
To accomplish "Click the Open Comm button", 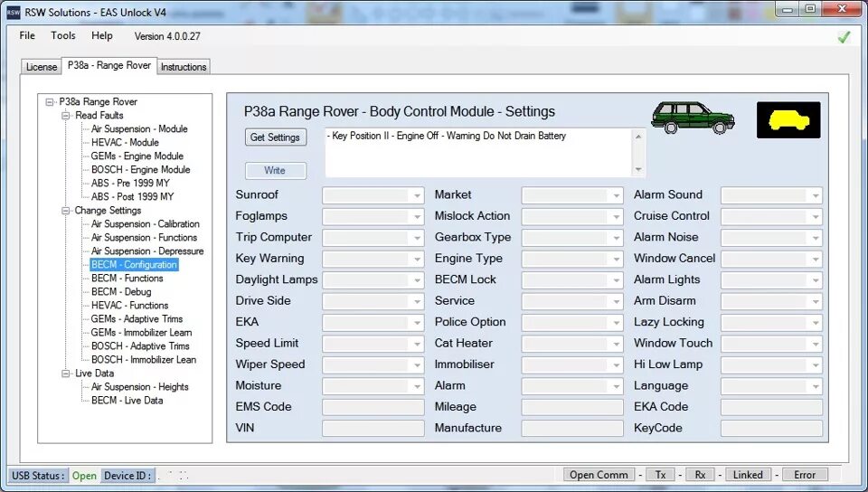I will coord(599,475).
